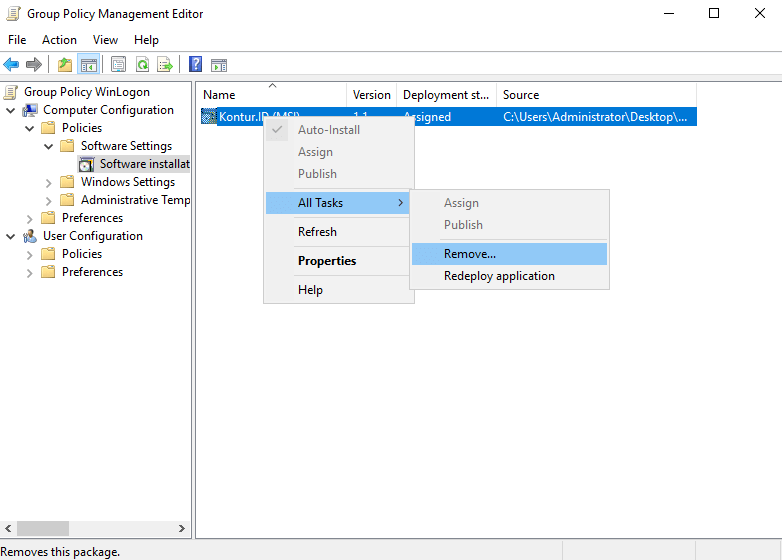
Task: Click the Show/Hide Action Pane icon
Action: [x=219, y=65]
